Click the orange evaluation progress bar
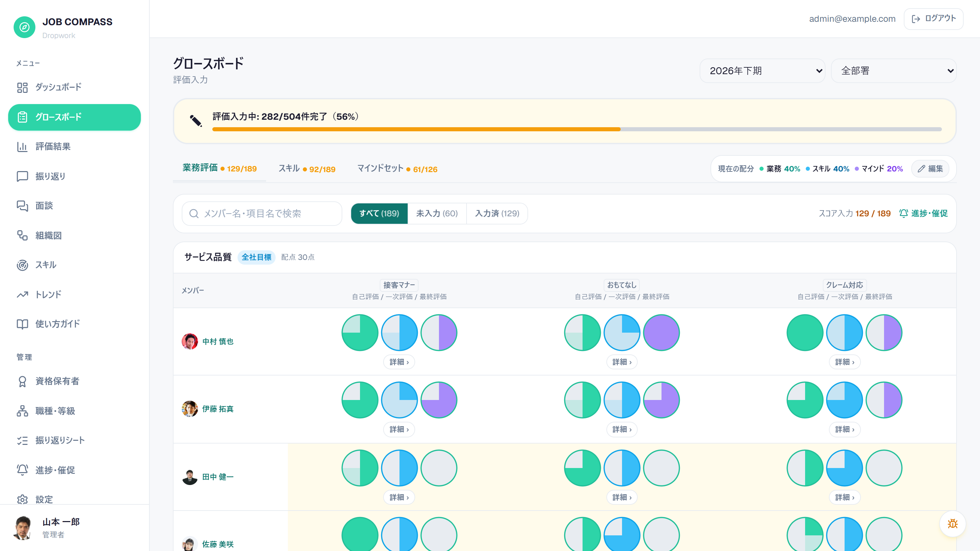This screenshot has width=980, height=551. 416,129
